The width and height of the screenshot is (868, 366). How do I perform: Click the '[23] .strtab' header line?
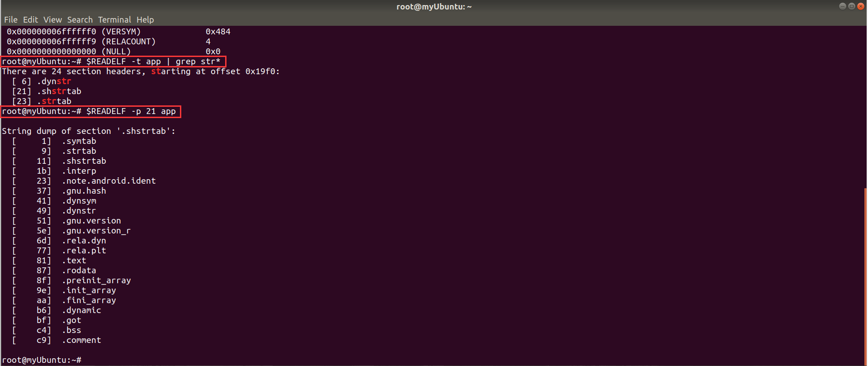(x=42, y=101)
